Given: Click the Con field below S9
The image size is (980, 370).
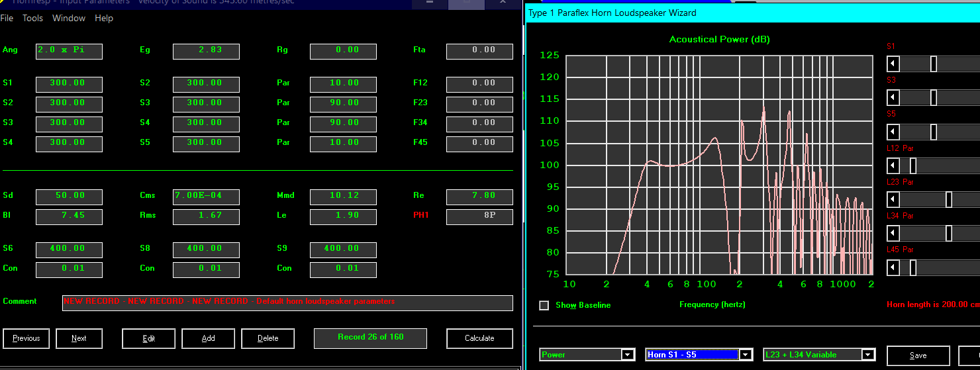Looking at the screenshot, I should coord(343,269).
